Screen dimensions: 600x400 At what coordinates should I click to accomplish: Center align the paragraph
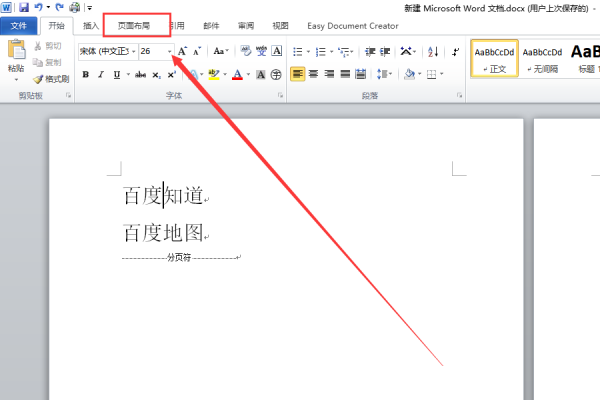coord(313,74)
